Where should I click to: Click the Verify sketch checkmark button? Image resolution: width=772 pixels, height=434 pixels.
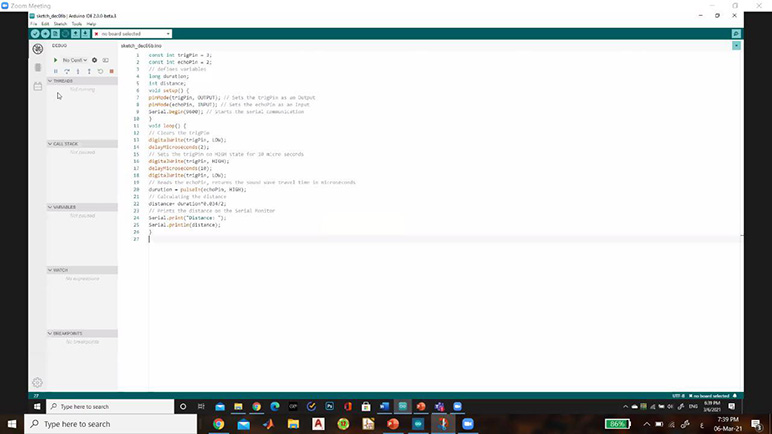click(35, 34)
